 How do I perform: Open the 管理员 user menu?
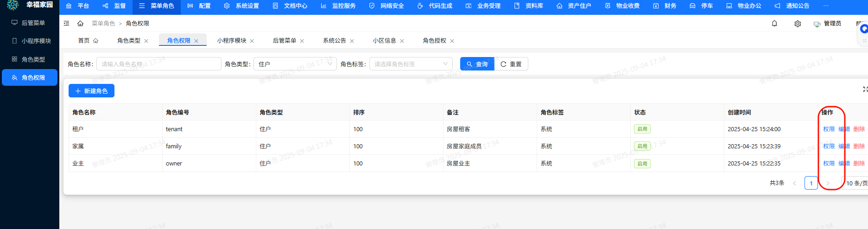point(828,24)
